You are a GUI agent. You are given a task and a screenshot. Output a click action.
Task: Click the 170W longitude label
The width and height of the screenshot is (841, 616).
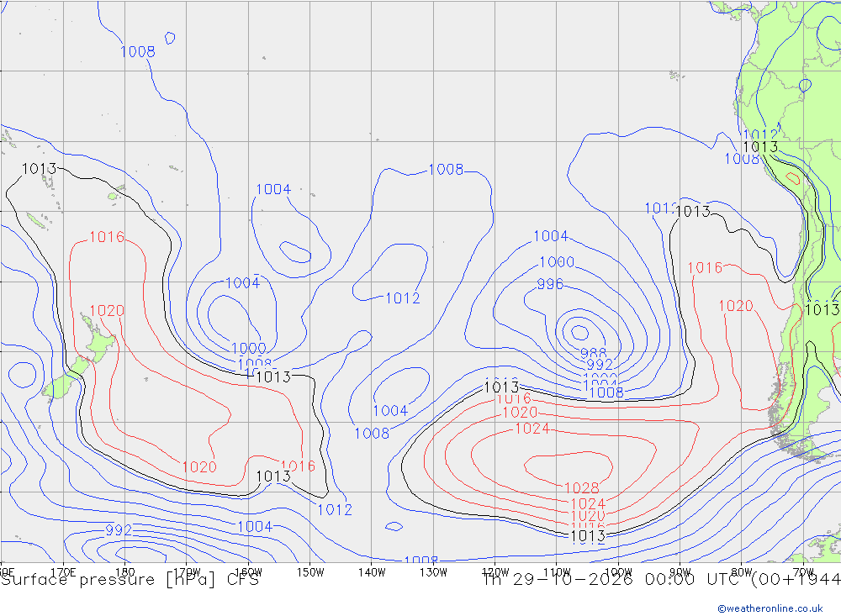pyautogui.click(x=187, y=572)
